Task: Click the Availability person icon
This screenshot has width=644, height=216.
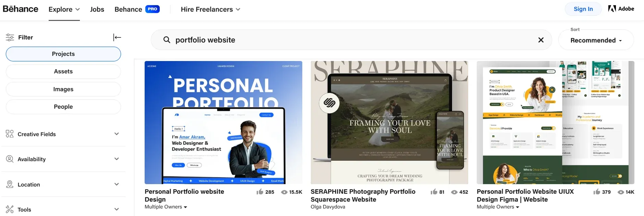Action: 10,159
